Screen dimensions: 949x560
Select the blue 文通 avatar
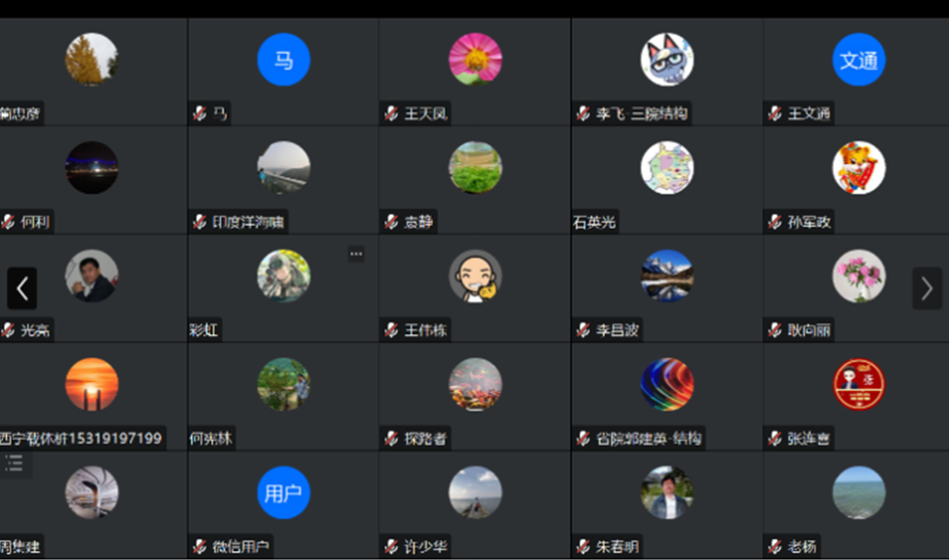pyautogui.click(x=859, y=60)
